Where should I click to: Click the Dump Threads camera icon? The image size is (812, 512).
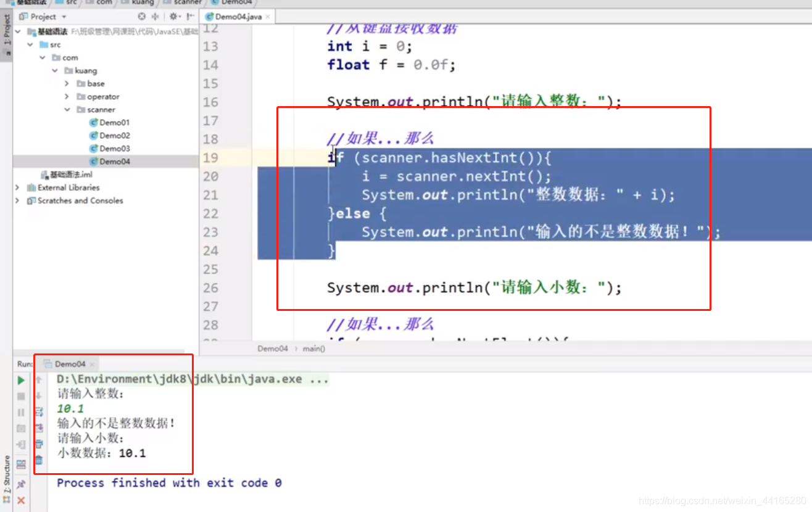21,429
